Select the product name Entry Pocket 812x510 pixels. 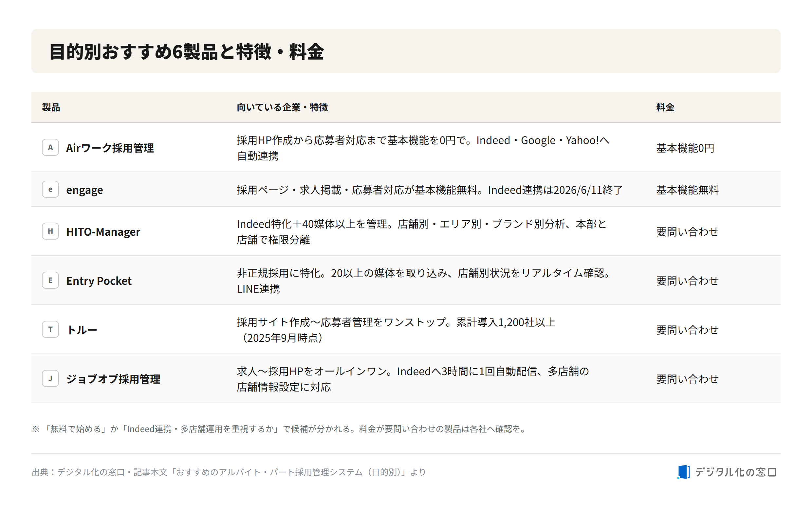pyautogui.click(x=99, y=281)
